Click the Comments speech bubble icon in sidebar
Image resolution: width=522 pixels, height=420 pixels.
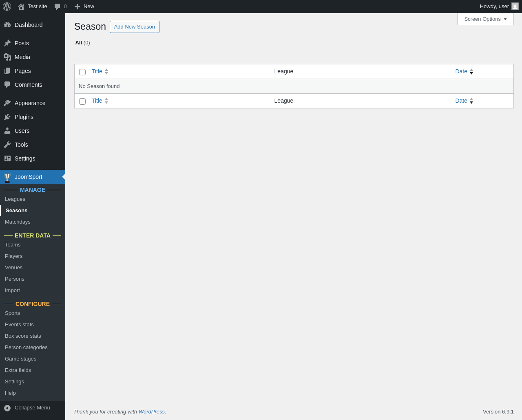pyautogui.click(x=7, y=85)
